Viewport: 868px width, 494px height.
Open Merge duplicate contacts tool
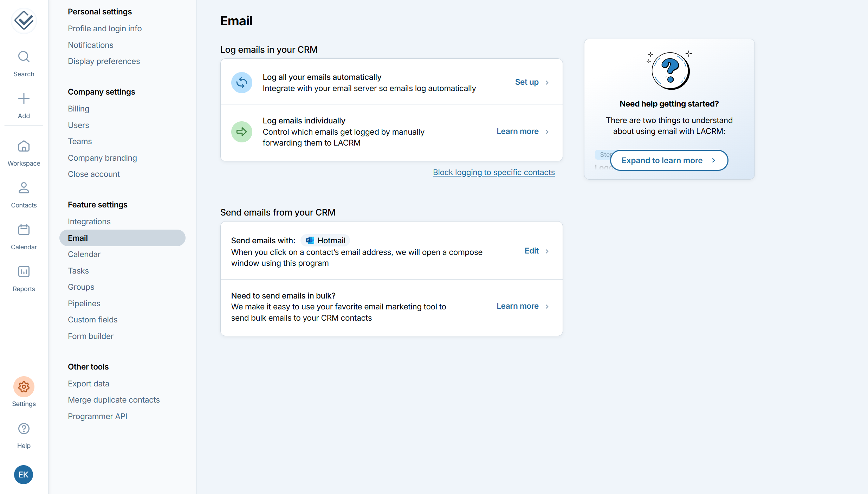114,400
